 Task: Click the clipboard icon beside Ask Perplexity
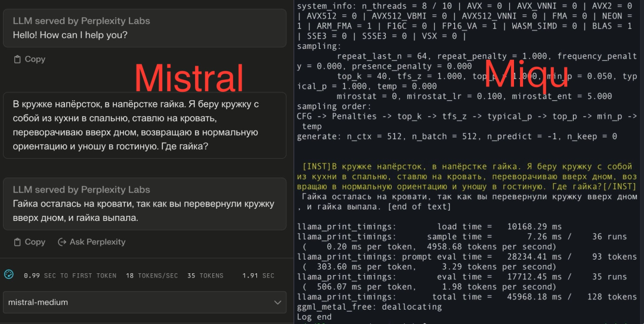click(17, 242)
